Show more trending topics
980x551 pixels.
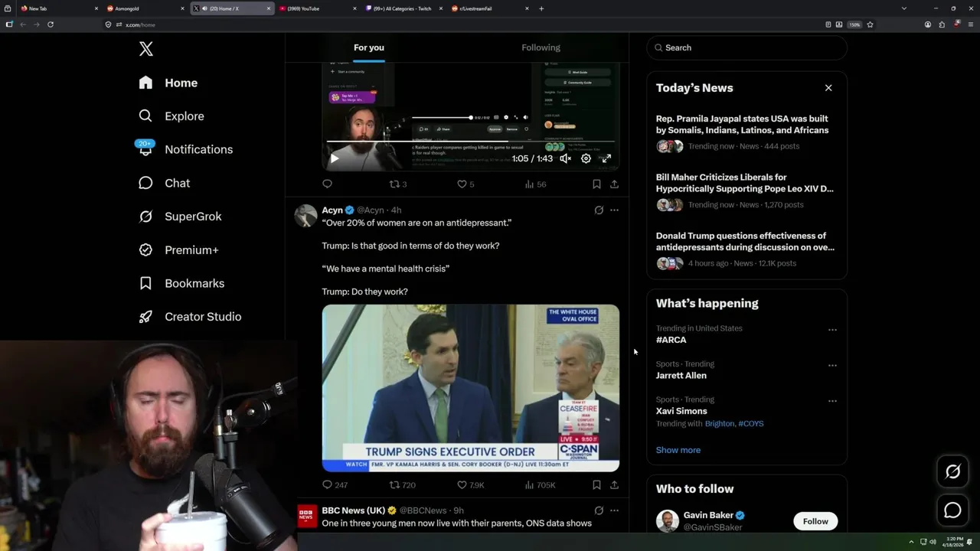click(678, 450)
